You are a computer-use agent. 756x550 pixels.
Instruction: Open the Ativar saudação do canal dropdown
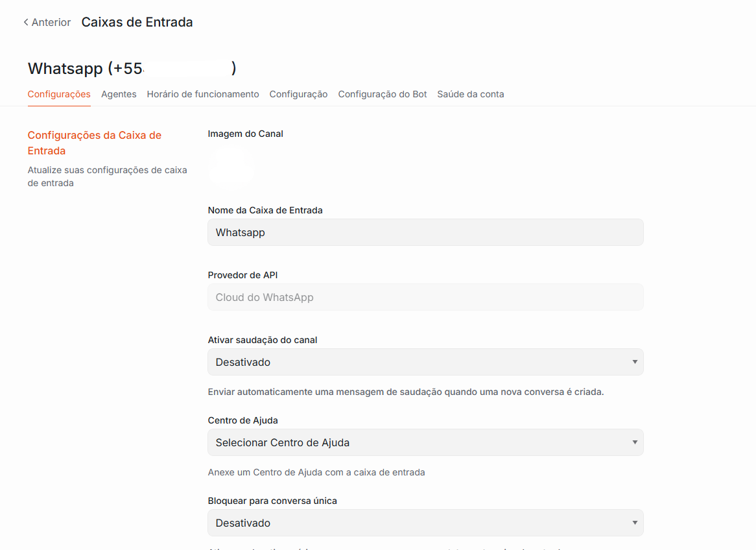click(x=425, y=362)
